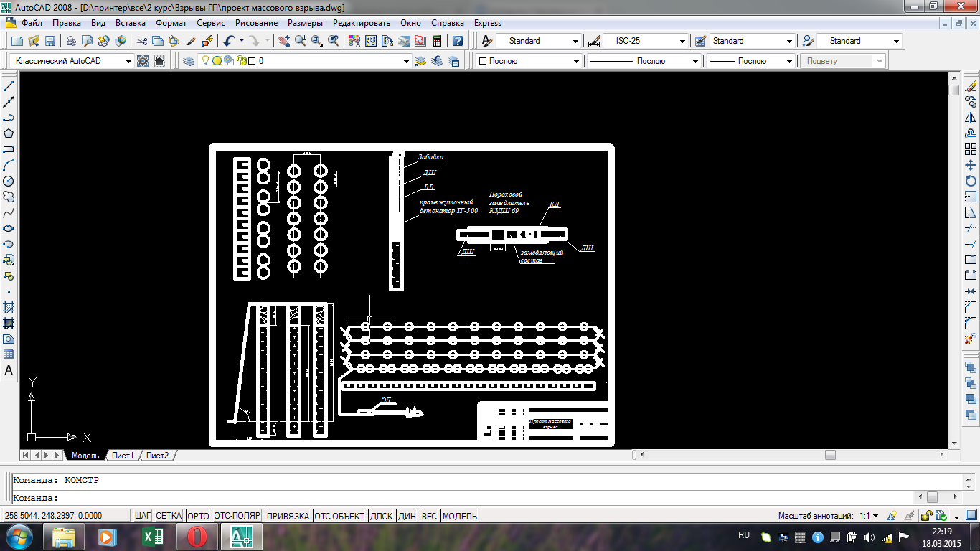Click the Zoom realtime icon
The width and height of the screenshot is (980, 551).
pyautogui.click(x=300, y=41)
